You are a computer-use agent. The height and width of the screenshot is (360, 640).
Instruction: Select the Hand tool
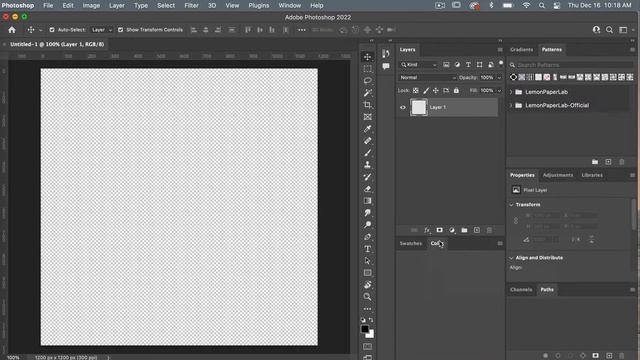tap(367, 285)
